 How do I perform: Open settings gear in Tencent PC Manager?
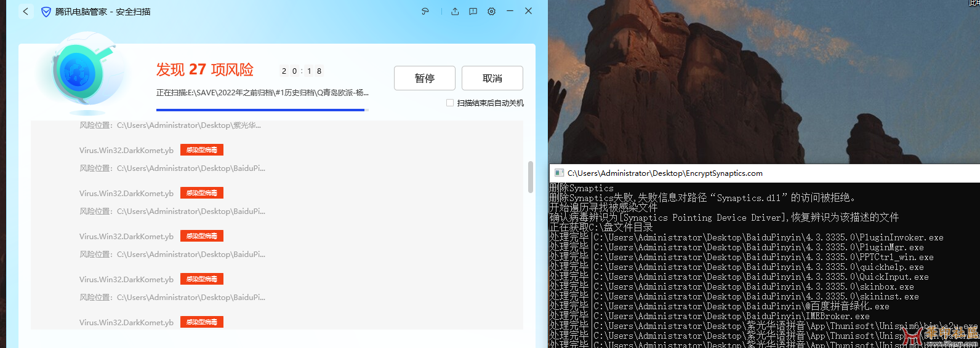(491, 11)
